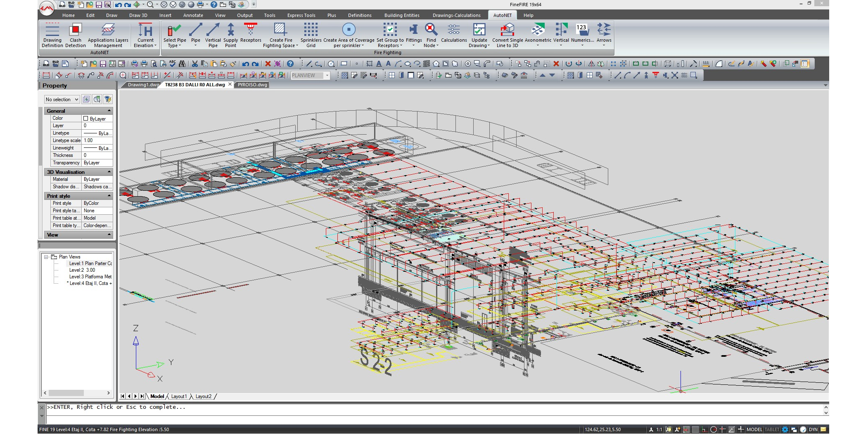Click the settings gear in status bar
The height and width of the screenshot is (434, 868).
coord(785,429)
